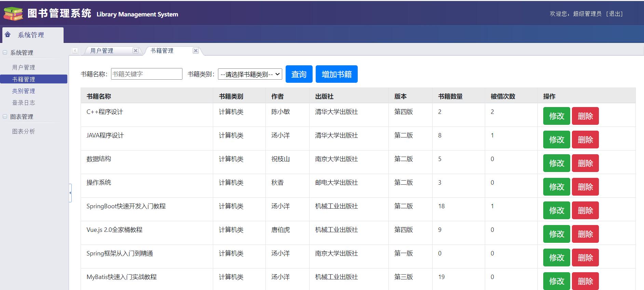This screenshot has width=644, height=290.
Task: Open 类别管理 in the sidebar
Action: (x=24, y=91)
